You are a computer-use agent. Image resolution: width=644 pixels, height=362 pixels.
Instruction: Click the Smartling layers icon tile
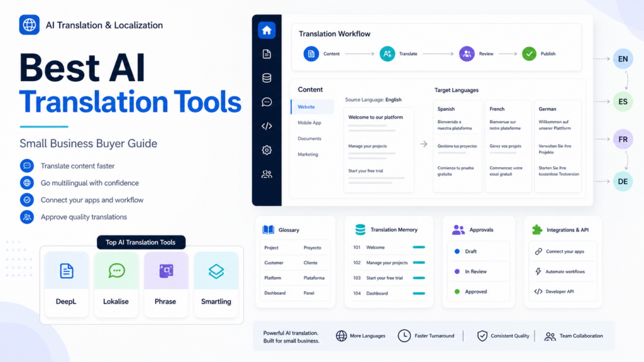pyautogui.click(x=216, y=271)
